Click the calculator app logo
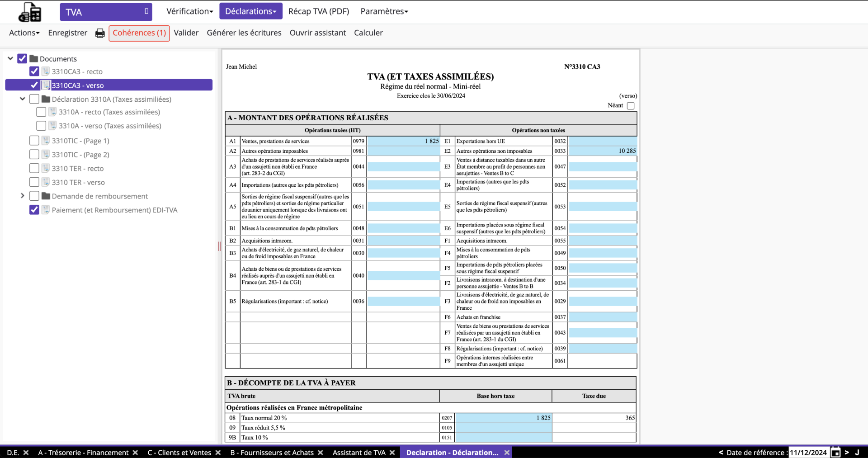 click(30, 12)
